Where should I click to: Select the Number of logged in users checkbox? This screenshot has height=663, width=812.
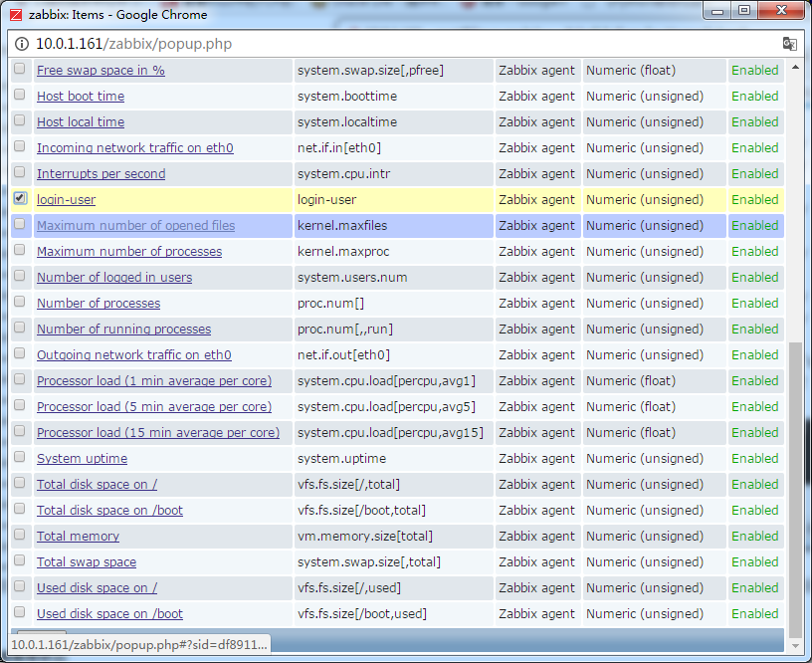click(20, 276)
